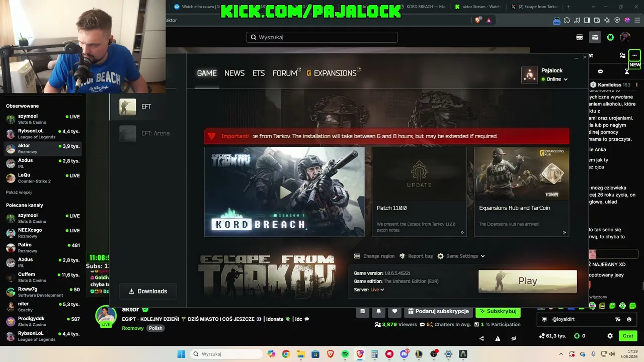The image size is (644, 362).
Task: Open the Leo AI sparkle icon
Action: tap(607, 20)
